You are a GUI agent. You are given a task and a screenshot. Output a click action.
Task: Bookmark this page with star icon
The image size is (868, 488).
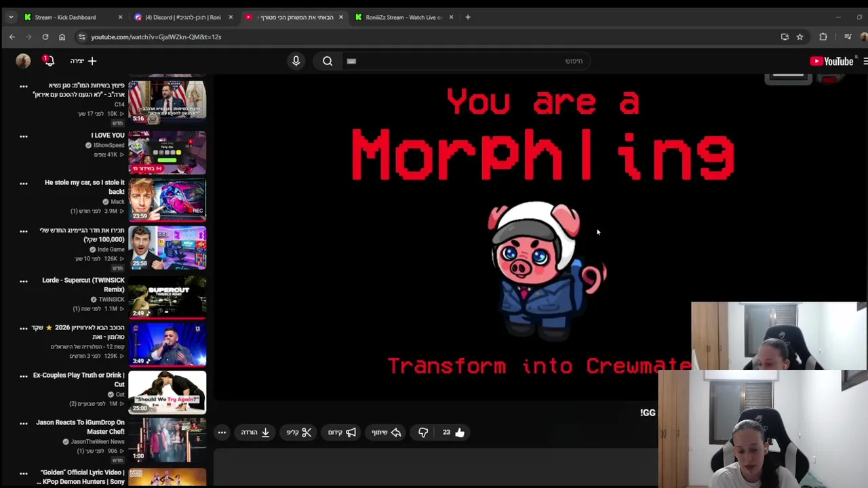(x=800, y=37)
